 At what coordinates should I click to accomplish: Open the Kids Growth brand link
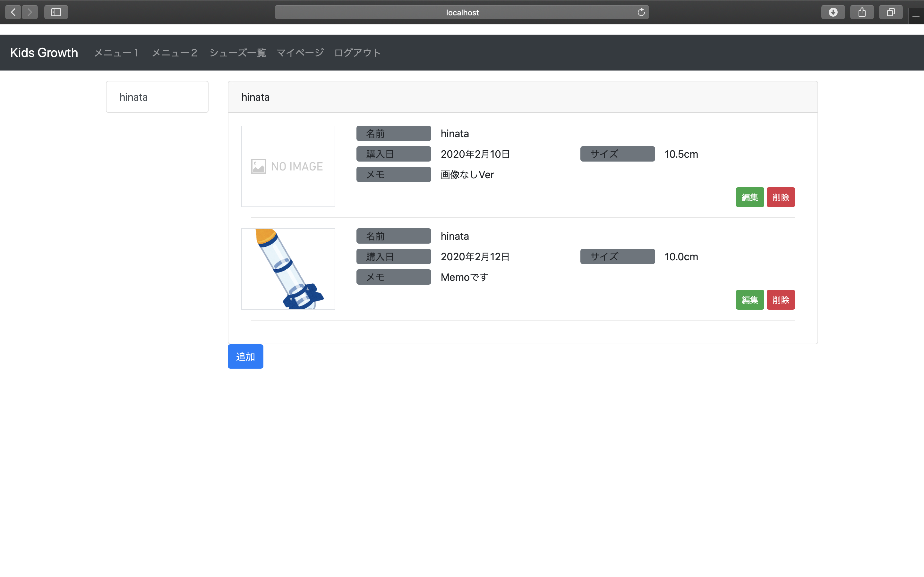[44, 53]
